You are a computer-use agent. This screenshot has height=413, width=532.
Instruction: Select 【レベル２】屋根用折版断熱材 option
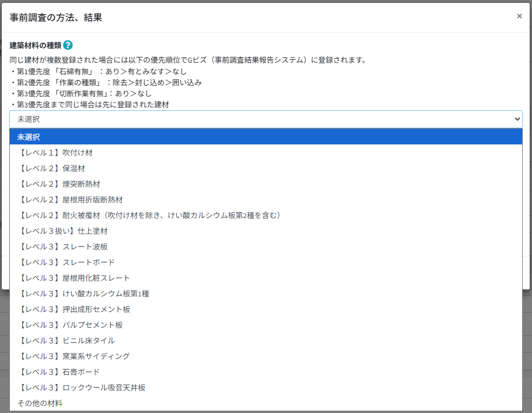coord(70,200)
